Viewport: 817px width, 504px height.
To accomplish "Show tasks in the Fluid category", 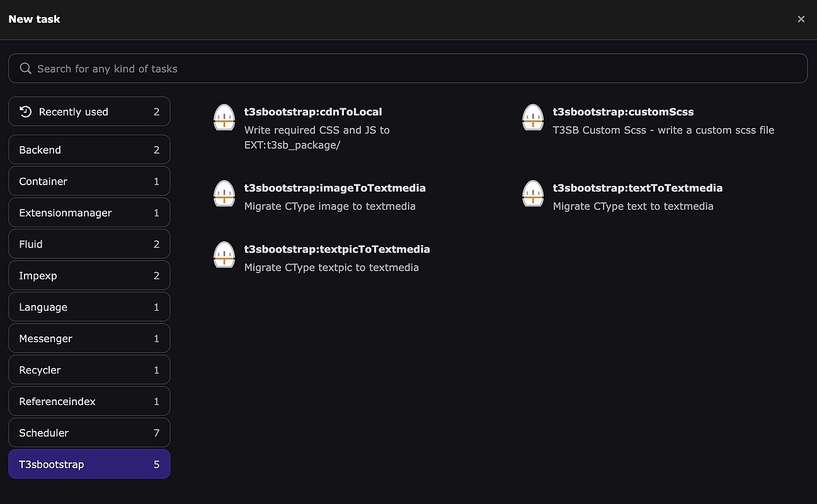I will pyautogui.click(x=89, y=244).
